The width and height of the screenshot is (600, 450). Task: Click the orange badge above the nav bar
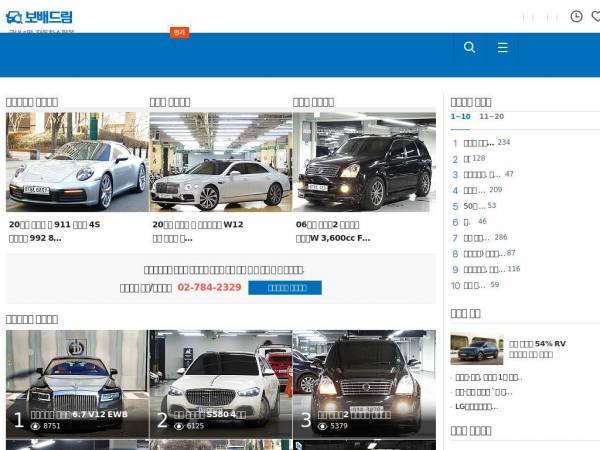179,32
